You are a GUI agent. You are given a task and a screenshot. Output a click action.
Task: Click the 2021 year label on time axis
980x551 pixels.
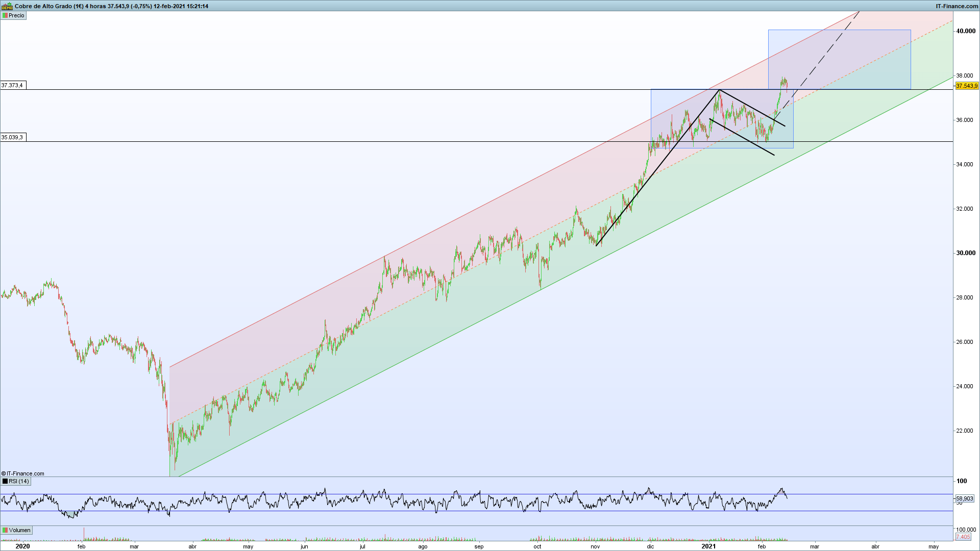(708, 546)
